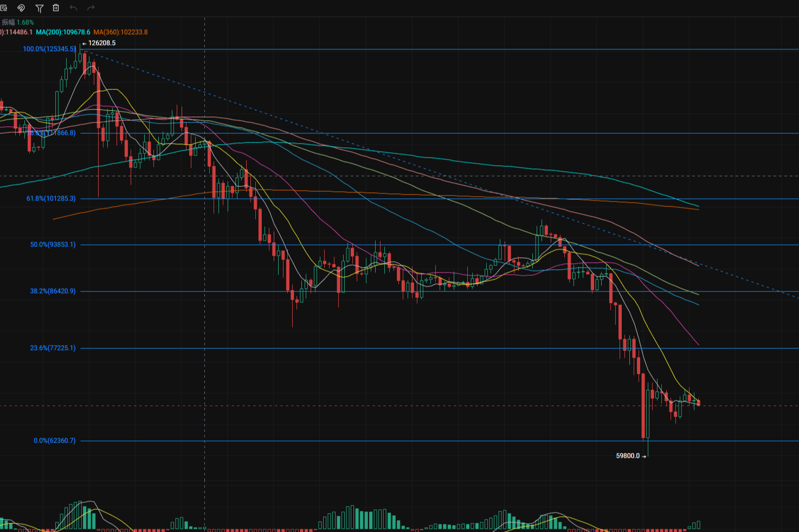This screenshot has height=532, width=799.
Task: Toggle the magnet snap tool
Action: (x=21, y=8)
